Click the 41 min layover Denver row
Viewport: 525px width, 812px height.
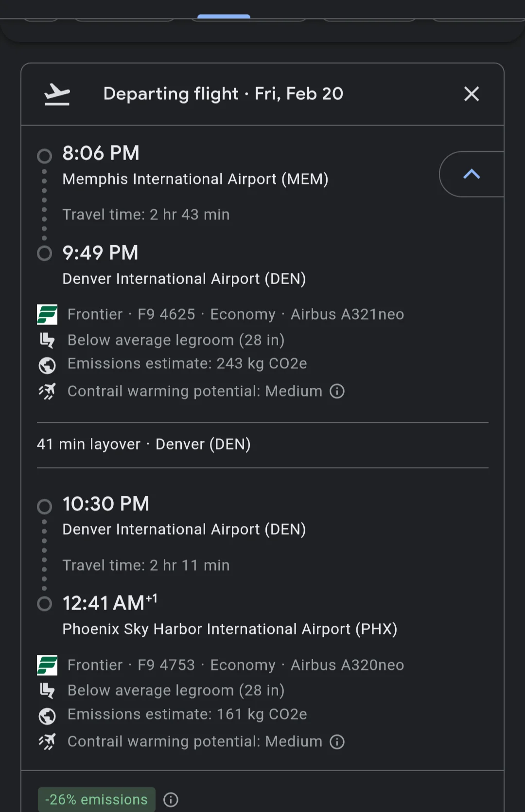(x=143, y=444)
